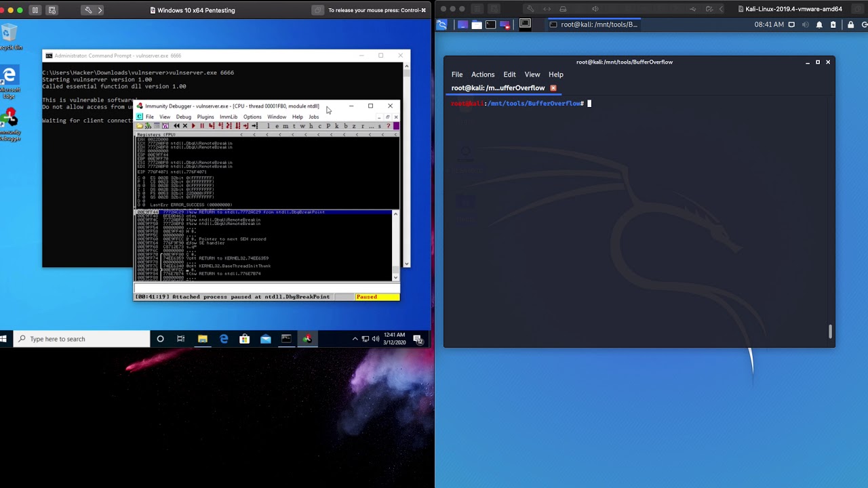
Task: Show call stack with 'k' toolbar button
Action: pyautogui.click(x=336, y=126)
